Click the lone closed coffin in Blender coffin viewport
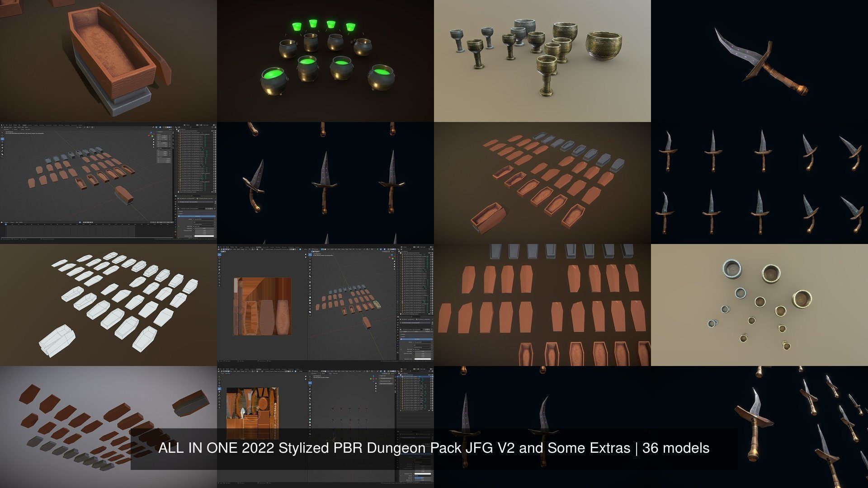Viewport: 868px width, 488px height. tap(123, 194)
